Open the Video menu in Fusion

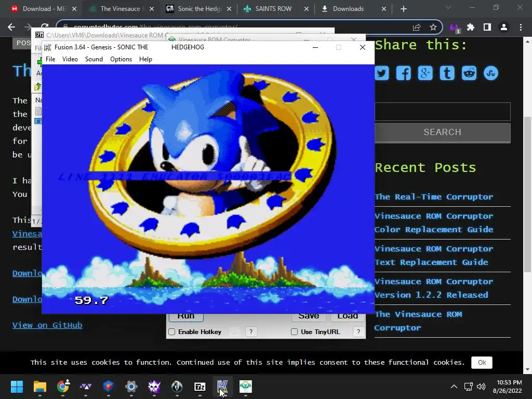(70, 59)
